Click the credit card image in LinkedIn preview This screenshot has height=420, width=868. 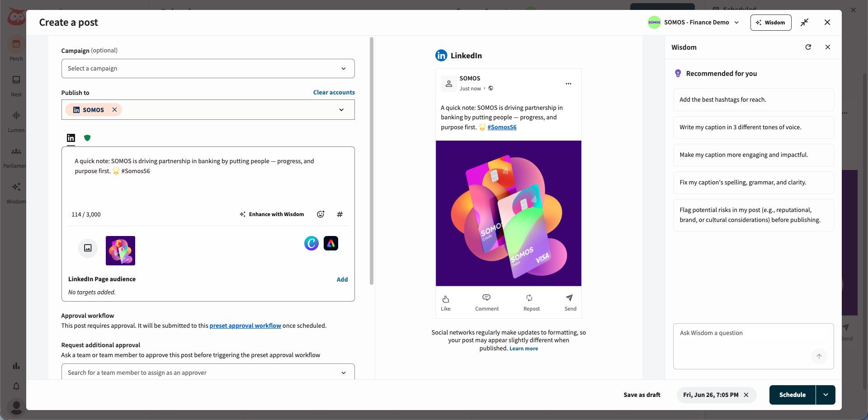click(509, 213)
